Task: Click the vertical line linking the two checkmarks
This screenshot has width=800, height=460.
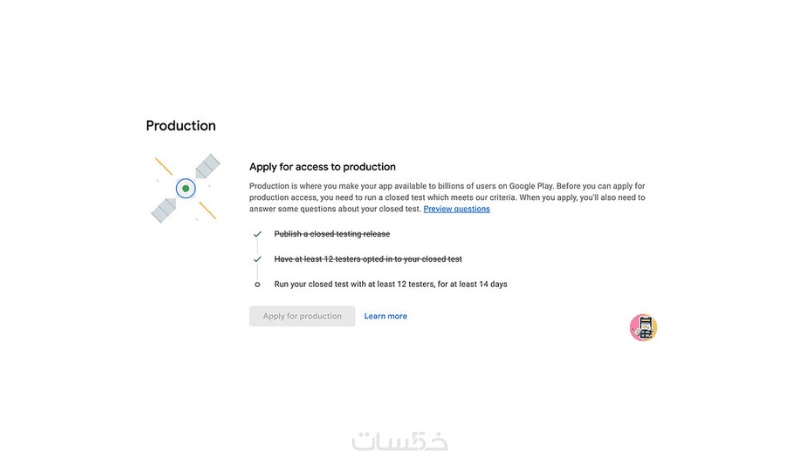Action: 257,247
